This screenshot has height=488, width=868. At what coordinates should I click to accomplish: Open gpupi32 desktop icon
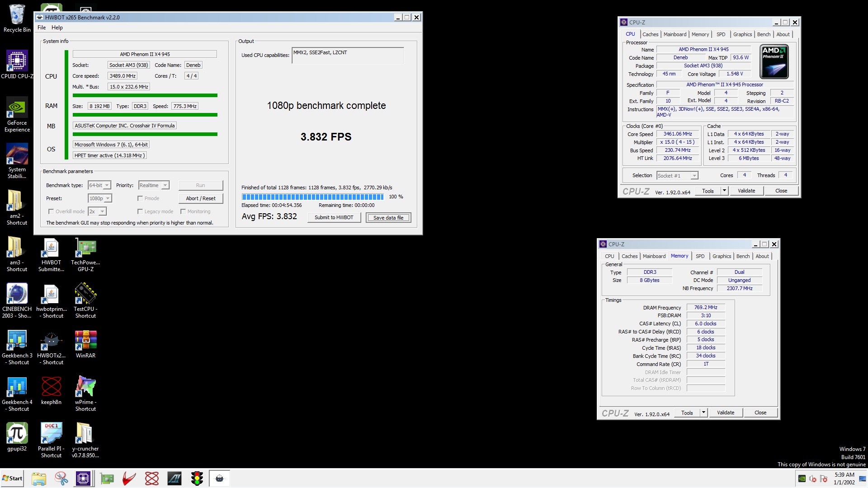[x=17, y=437]
